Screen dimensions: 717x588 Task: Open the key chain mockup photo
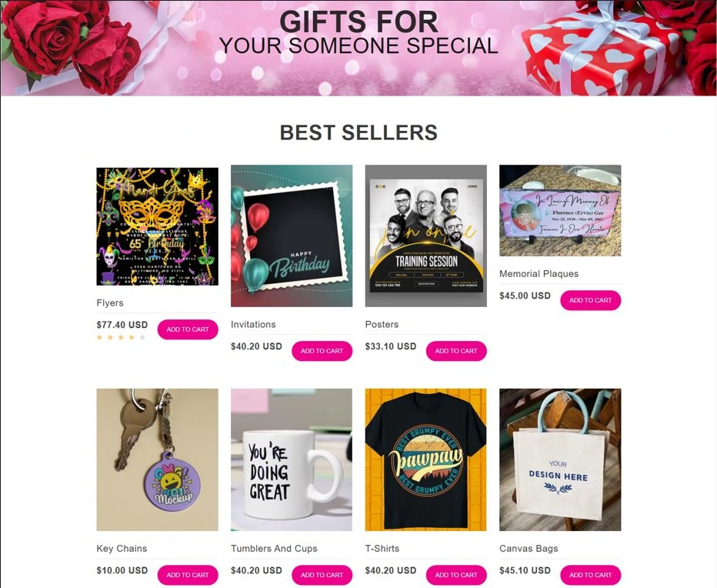[x=157, y=460]
